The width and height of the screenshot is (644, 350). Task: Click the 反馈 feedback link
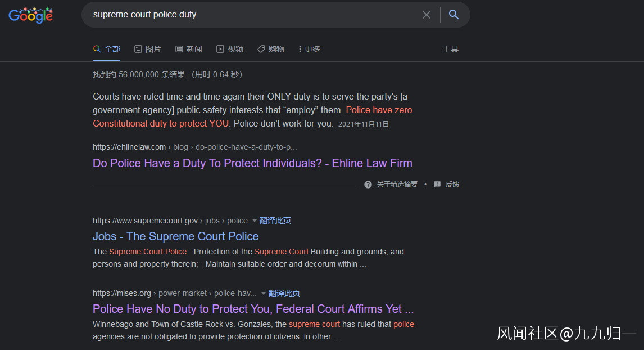point(452,185)
